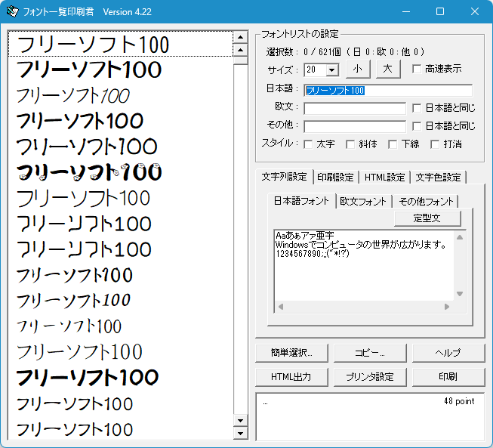
Task: Switch to the 文字列設定 tab
Action: tap(284, 177)
